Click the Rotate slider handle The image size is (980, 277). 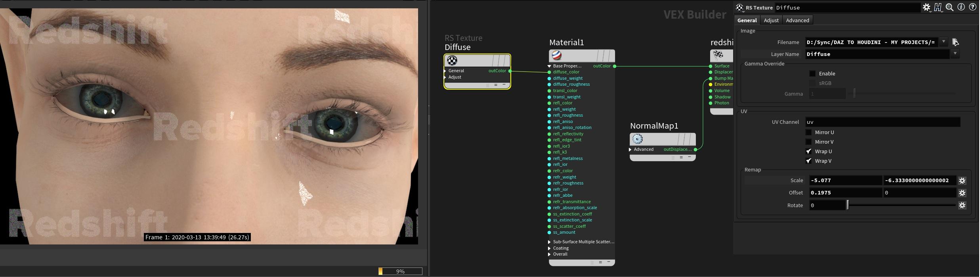848,205
